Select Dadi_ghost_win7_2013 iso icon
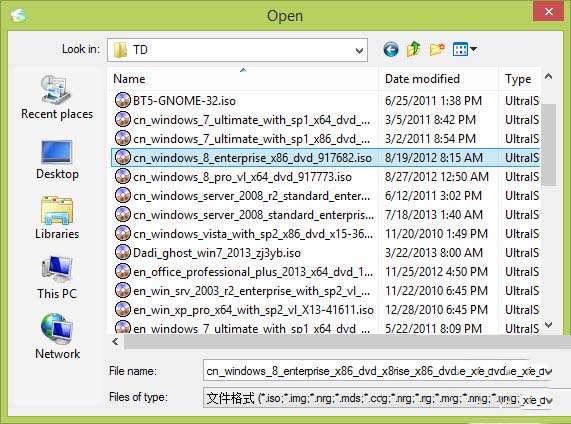The height and width of the screenshot is (424, 571). coord(122,252)
